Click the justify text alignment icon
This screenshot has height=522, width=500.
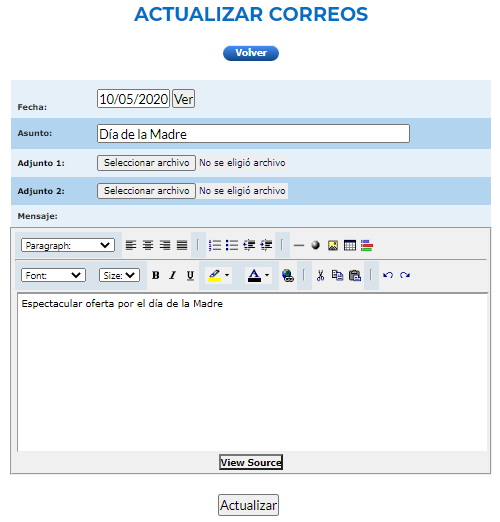(182, 246)
